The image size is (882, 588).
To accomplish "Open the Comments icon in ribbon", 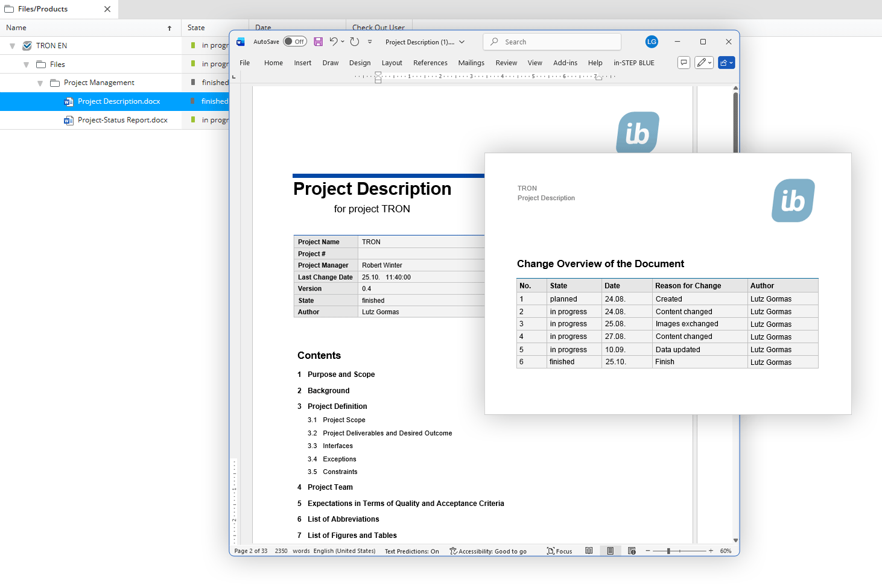I will pyautogui.click(x=684, y=63).
